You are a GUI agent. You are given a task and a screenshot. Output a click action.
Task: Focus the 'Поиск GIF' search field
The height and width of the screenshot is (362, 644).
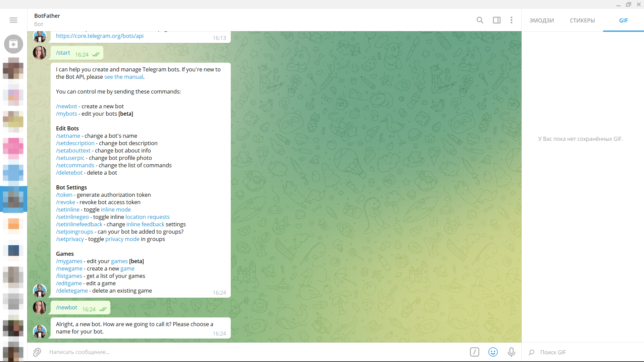[x=589, y=352]
